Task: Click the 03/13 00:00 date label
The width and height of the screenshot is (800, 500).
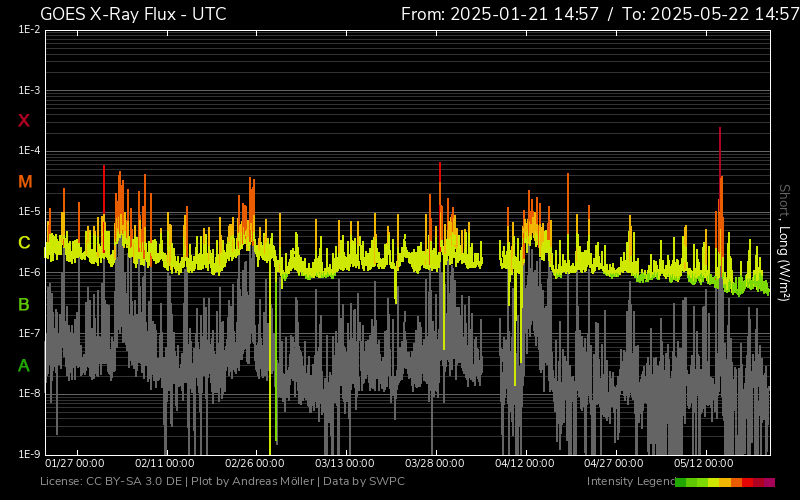Action: (x=344, y=463)
